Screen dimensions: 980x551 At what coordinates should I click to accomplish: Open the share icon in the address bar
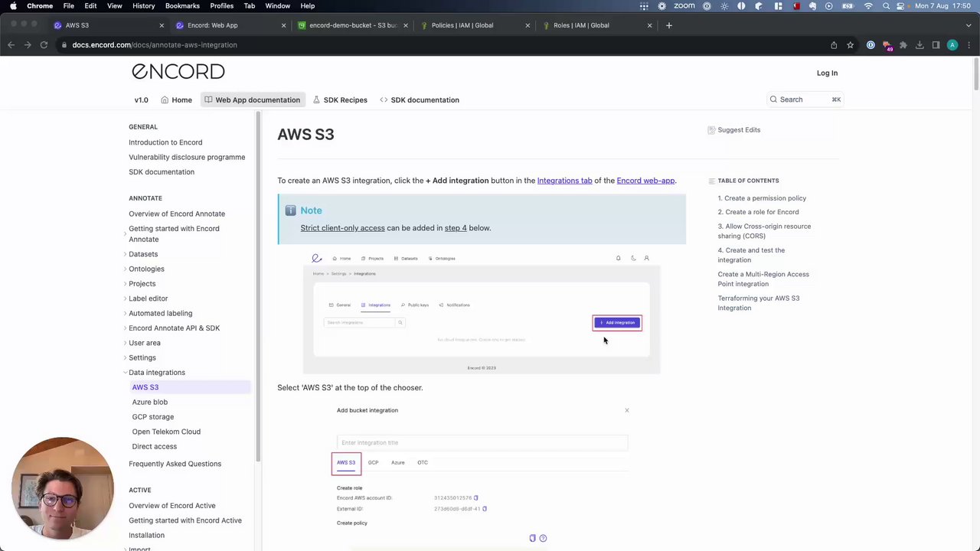(x=834, y=45)
